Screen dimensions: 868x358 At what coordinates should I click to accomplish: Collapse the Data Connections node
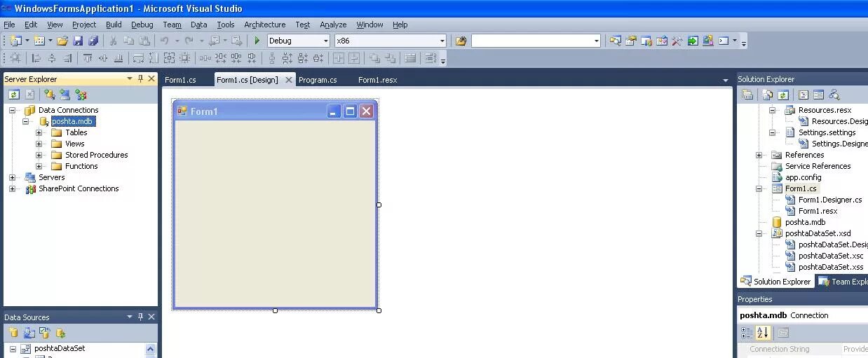pyautogui.click(x=12, y=110)
